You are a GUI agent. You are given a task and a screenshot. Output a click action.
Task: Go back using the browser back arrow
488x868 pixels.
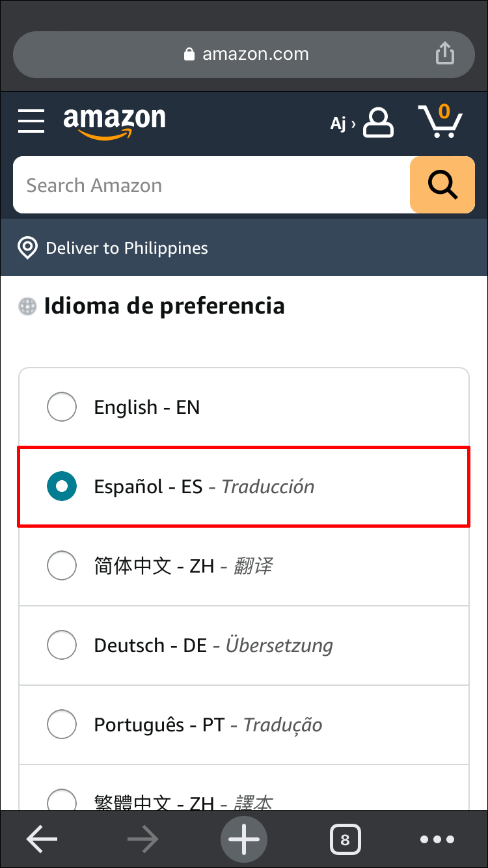coord(42,839)
